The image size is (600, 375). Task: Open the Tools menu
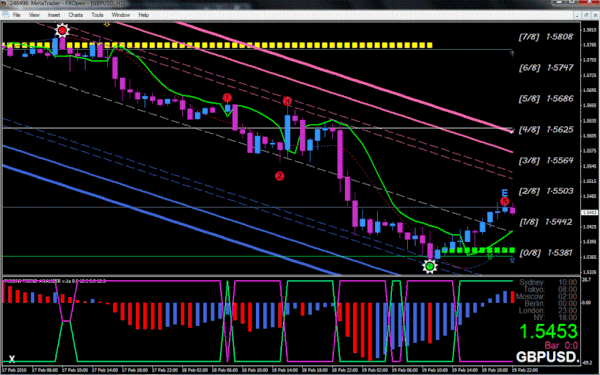[97, 15]
